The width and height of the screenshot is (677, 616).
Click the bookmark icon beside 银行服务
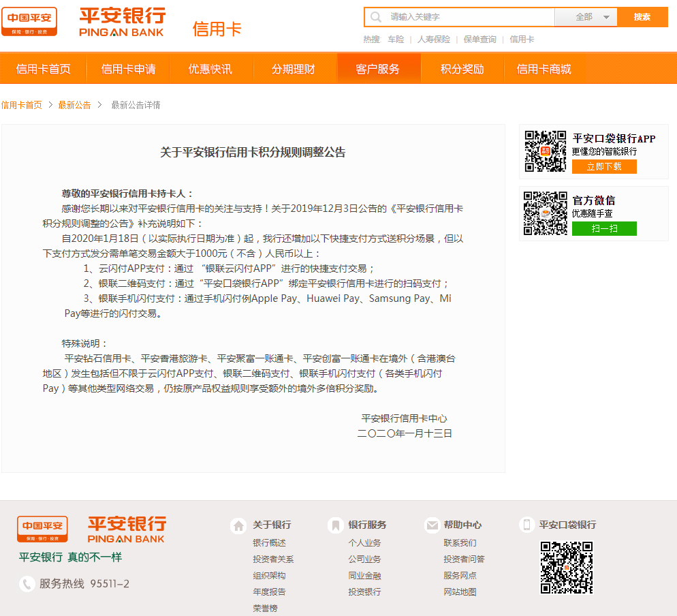335,525
